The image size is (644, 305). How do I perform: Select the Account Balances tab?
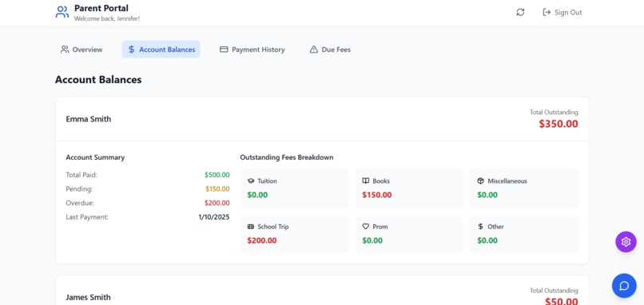(161, 50)
